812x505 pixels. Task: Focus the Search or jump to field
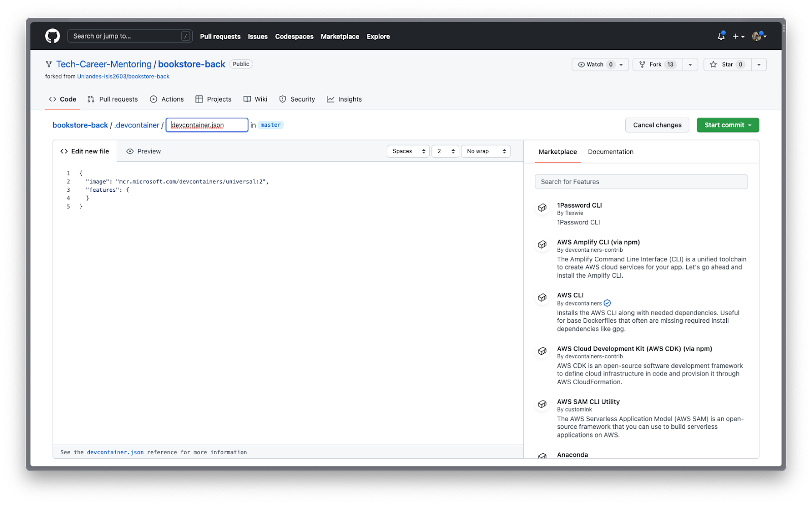pos(130,36)
